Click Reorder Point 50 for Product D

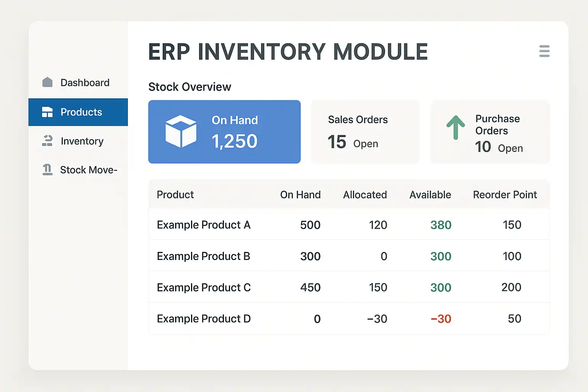515,319
